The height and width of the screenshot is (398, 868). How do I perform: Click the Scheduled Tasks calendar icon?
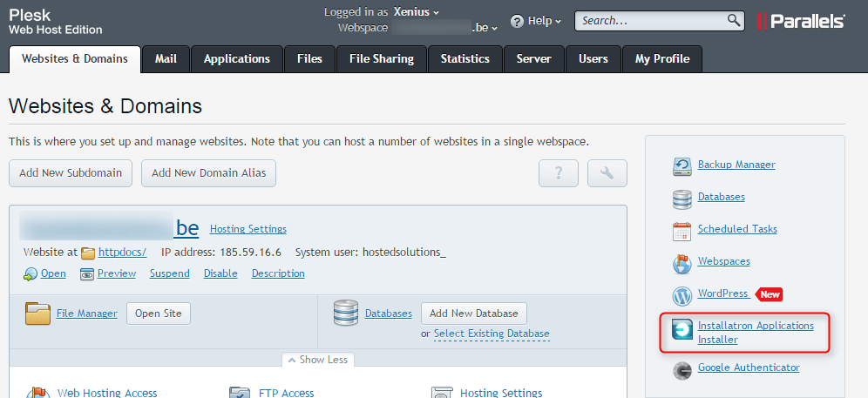[x=682, y=232]
